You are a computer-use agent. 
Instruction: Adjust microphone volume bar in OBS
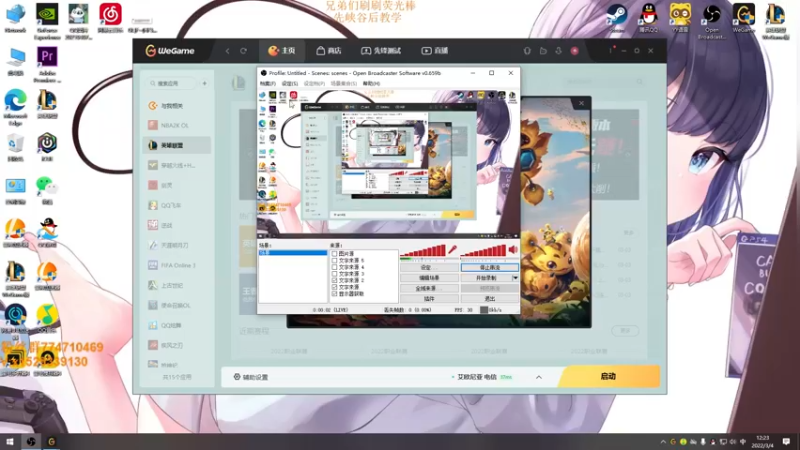[423, 251]
